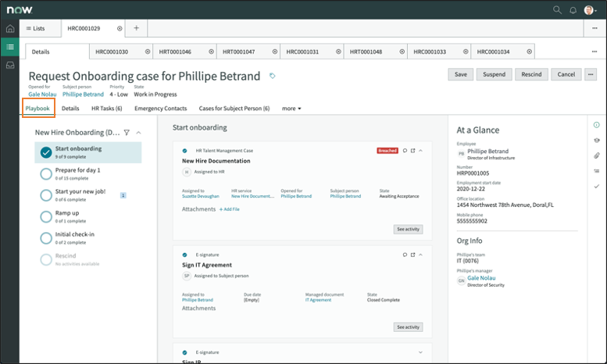The width and height of the screenshot is (607, 364).
Task: Open the IT Agreement managed document link
Action: (x=318, y=300)
